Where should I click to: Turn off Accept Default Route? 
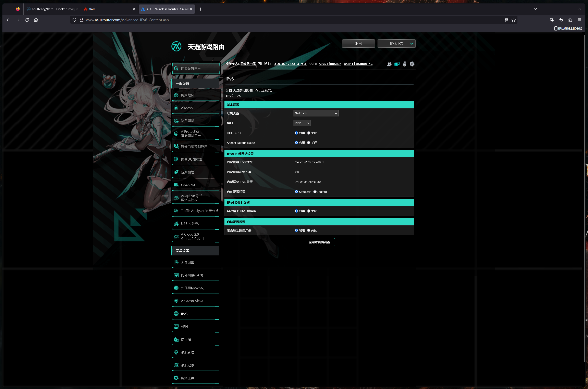pos(308,143)
